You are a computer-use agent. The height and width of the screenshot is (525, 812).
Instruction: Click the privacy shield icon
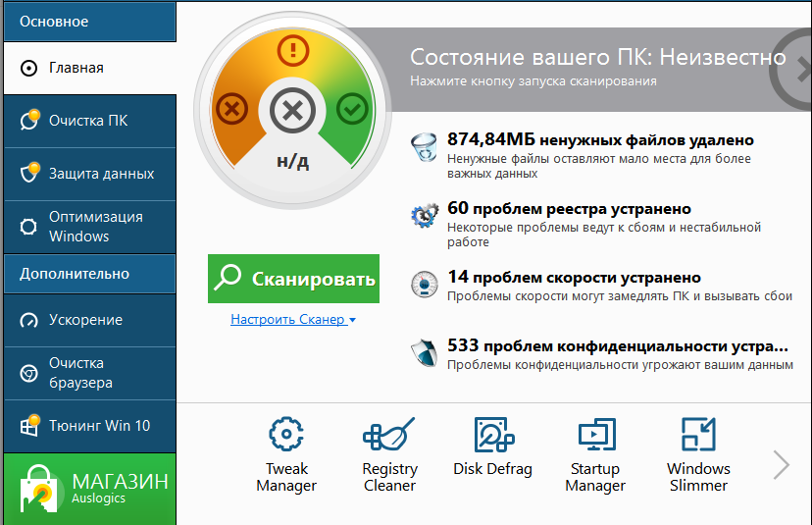click(424, 352)
